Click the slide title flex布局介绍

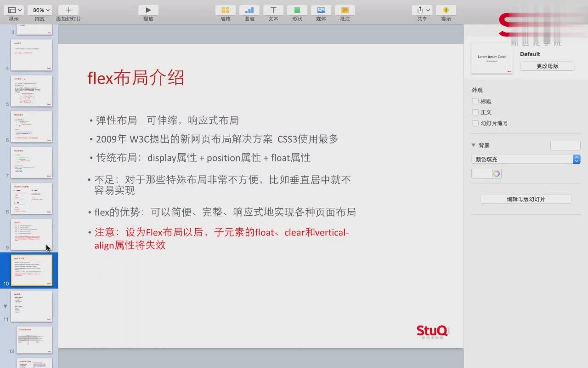136,78
